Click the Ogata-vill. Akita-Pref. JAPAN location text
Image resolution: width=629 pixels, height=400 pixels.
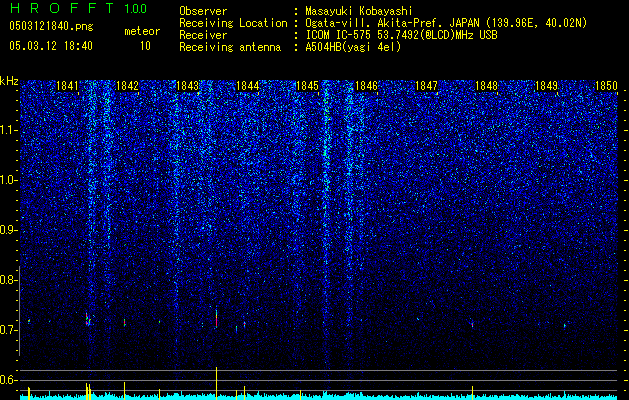[446, 23]
